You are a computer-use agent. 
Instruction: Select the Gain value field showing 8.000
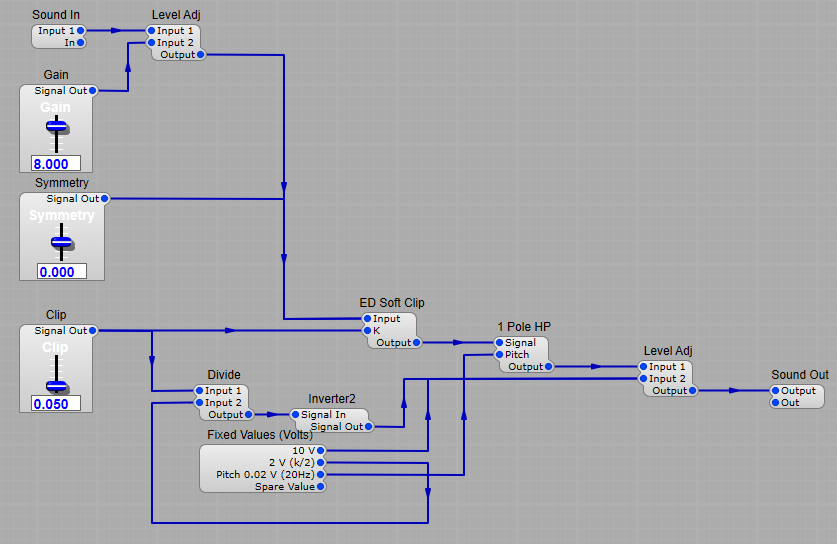55,164
